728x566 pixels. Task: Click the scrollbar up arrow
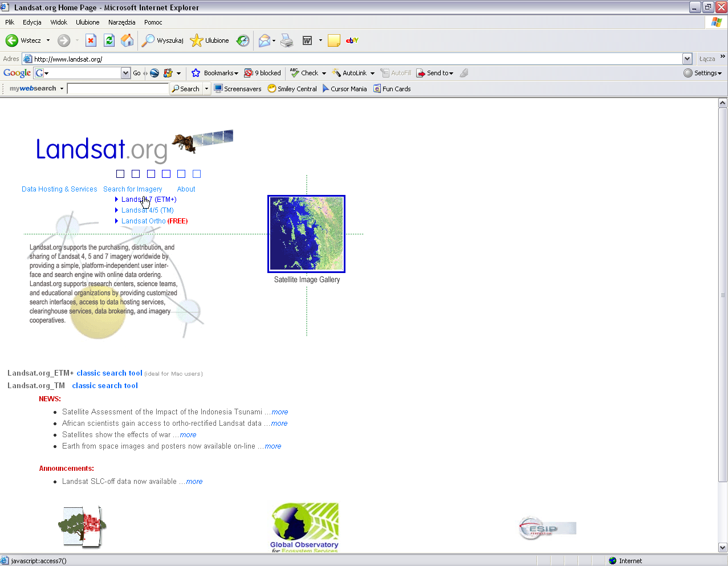(723, 103)
